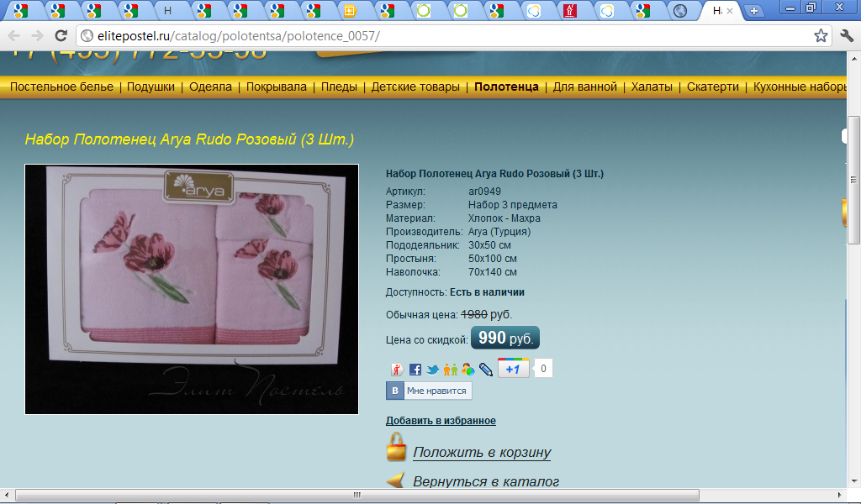Viewport: 861px width, 504px height.
Task: Like the product with VK Мне нравится
Action: [x=429, y=391]
